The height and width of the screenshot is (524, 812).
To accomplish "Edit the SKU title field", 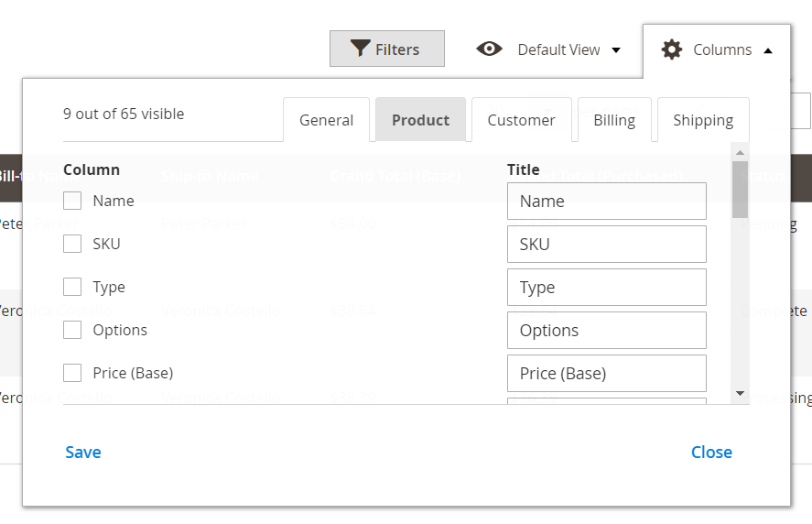I will tap(606, 244).
